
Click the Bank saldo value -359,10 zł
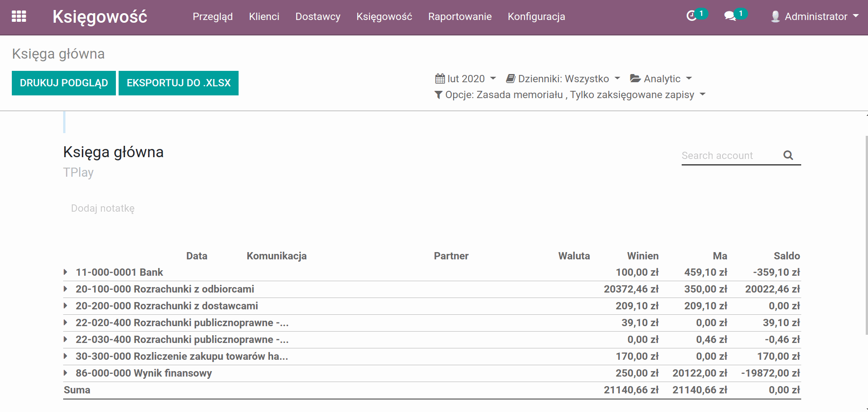pyautogui.click(x=777, y=272)
